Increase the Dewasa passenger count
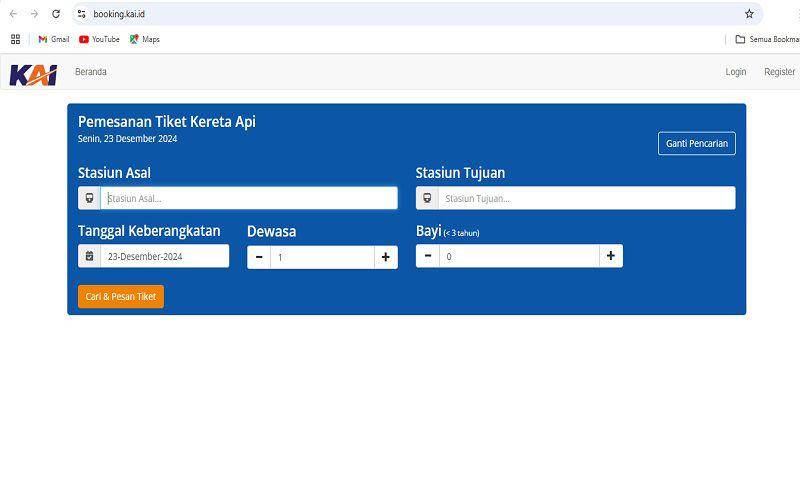 pos(386,257)
